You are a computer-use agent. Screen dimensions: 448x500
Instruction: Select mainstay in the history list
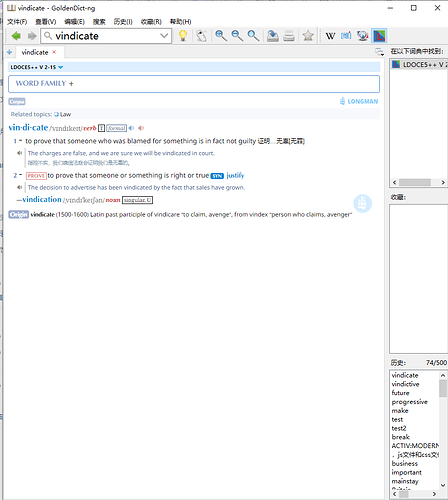click(x=405, y=481)
